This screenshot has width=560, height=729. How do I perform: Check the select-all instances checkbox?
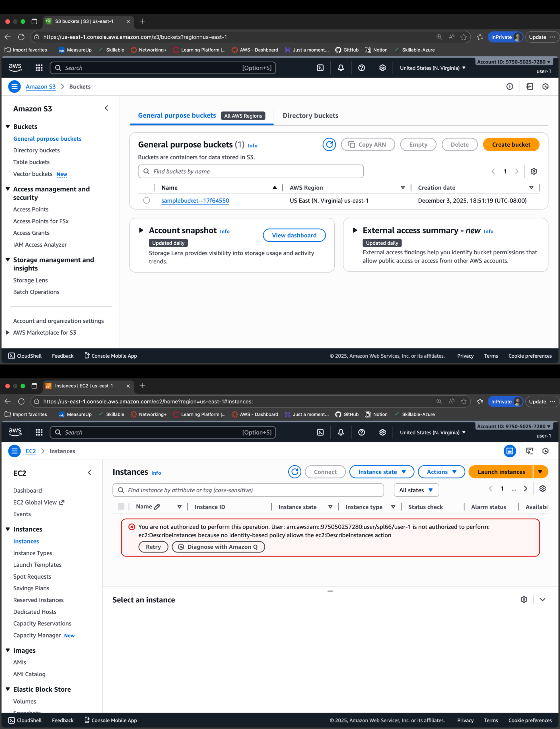pyautogui.click(x=121, y=507)
